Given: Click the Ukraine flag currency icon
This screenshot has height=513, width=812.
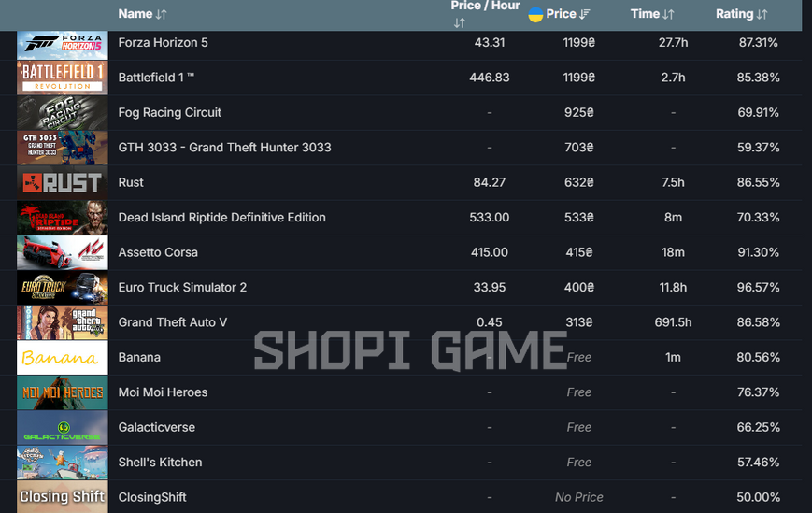Looking at the screenshot, I should [x=535, y=15].
